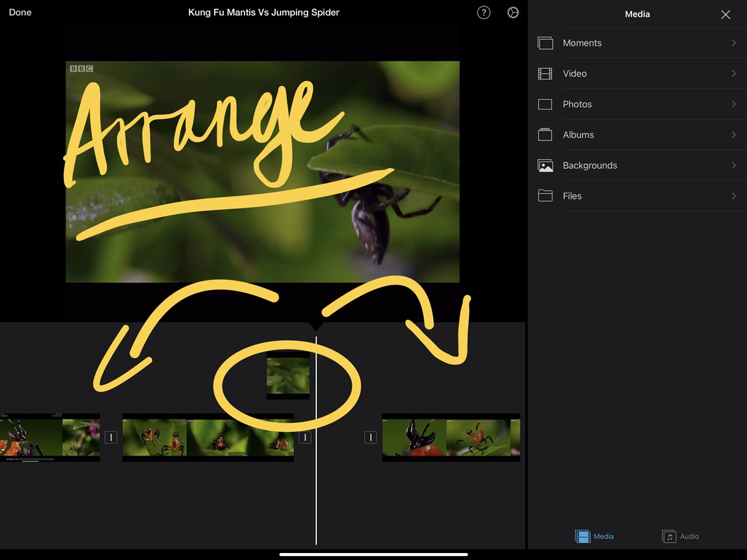Open Files media category

pyautogui.click(x=637, y=196)
